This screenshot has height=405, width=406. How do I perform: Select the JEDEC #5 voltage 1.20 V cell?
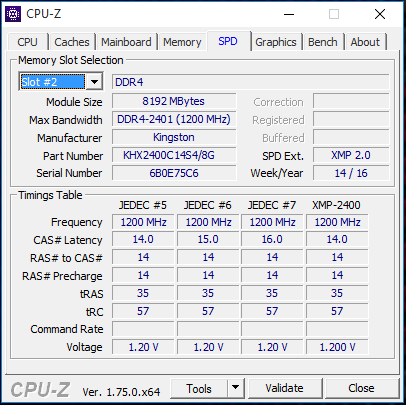143,347
